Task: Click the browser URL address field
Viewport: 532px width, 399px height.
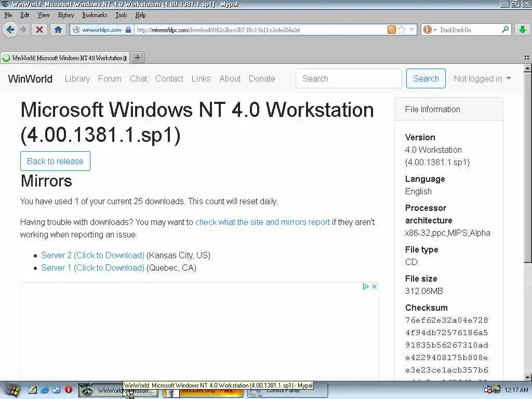Action: (260, 30)
